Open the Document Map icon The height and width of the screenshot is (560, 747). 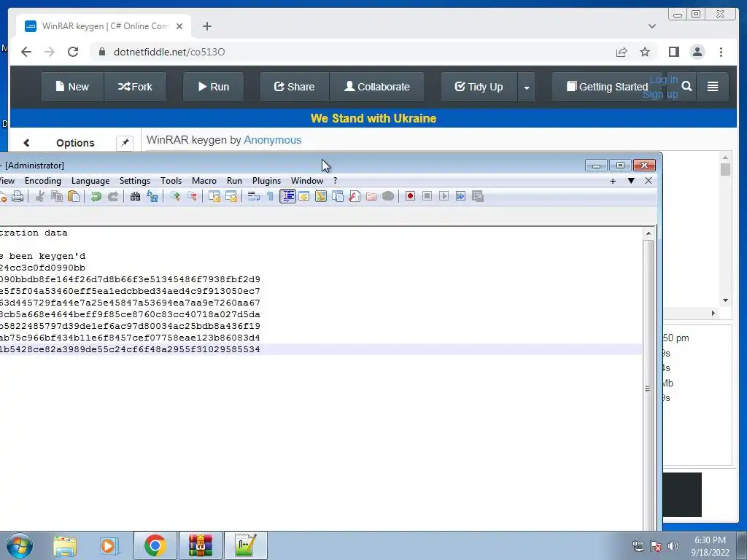click(x=321, y=196)
